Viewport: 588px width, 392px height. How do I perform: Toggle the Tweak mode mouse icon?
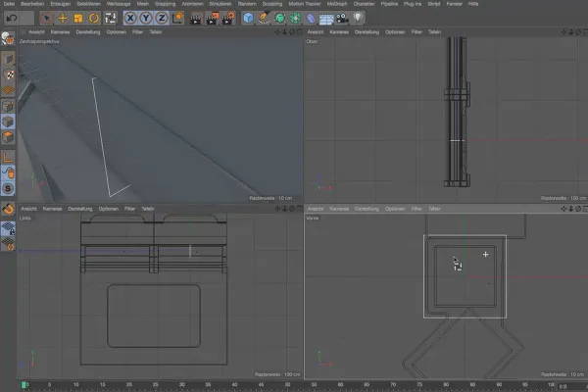[x=8, y=172]
